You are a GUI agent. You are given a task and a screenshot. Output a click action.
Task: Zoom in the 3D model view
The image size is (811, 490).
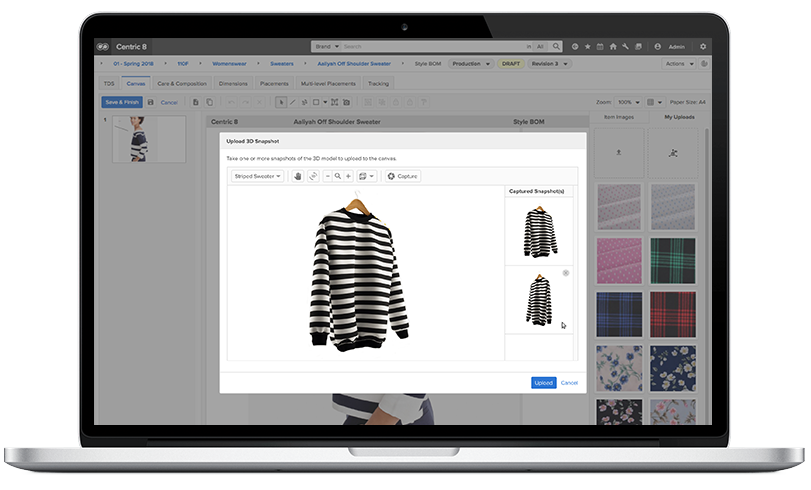click(348, 176)
